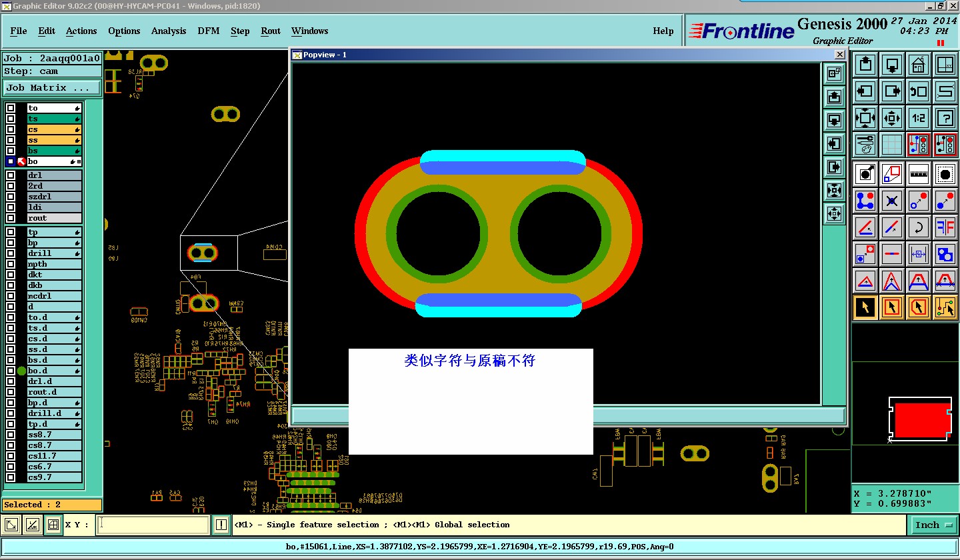Select the bs layer name row
Viewport: 960px width, 560px height.
[54, 151]
